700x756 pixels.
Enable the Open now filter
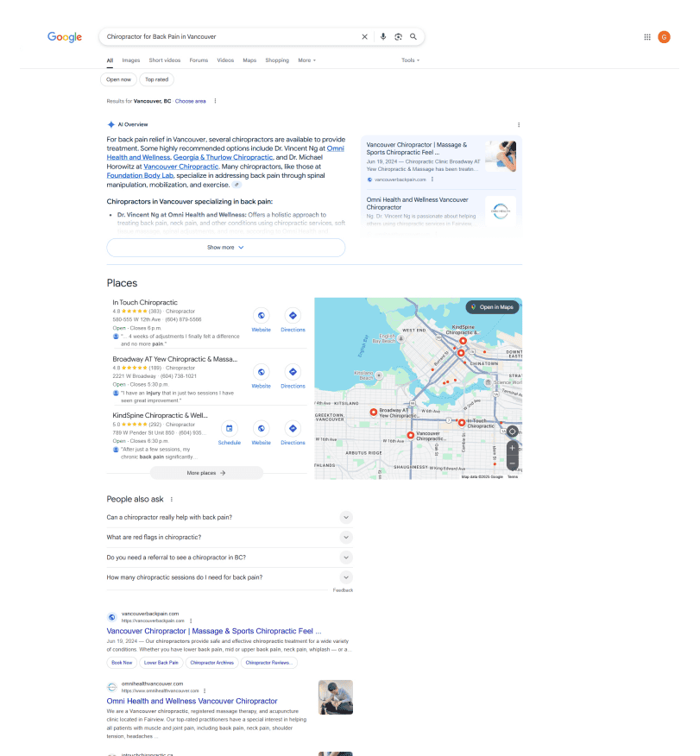118,79
